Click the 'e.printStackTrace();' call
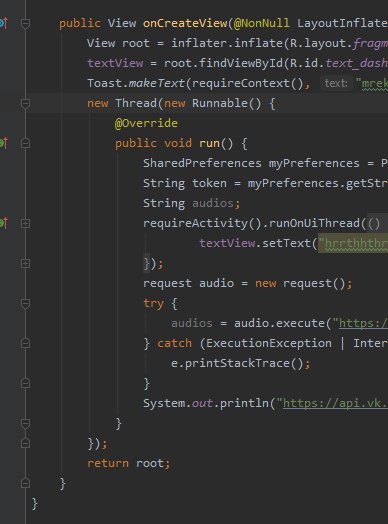Screen dimensions: 388x524 [241, 363]
